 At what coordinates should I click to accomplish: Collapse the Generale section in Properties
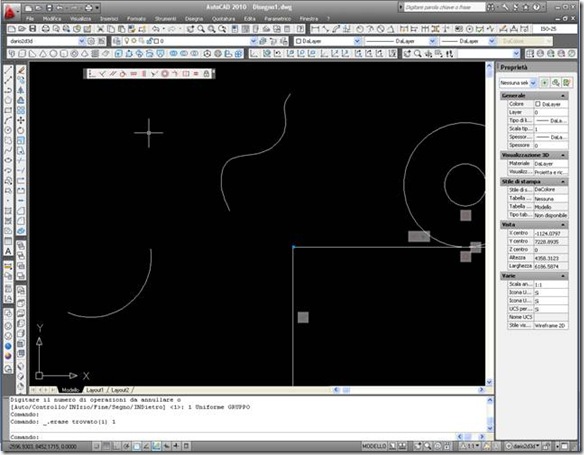[563, 96]
